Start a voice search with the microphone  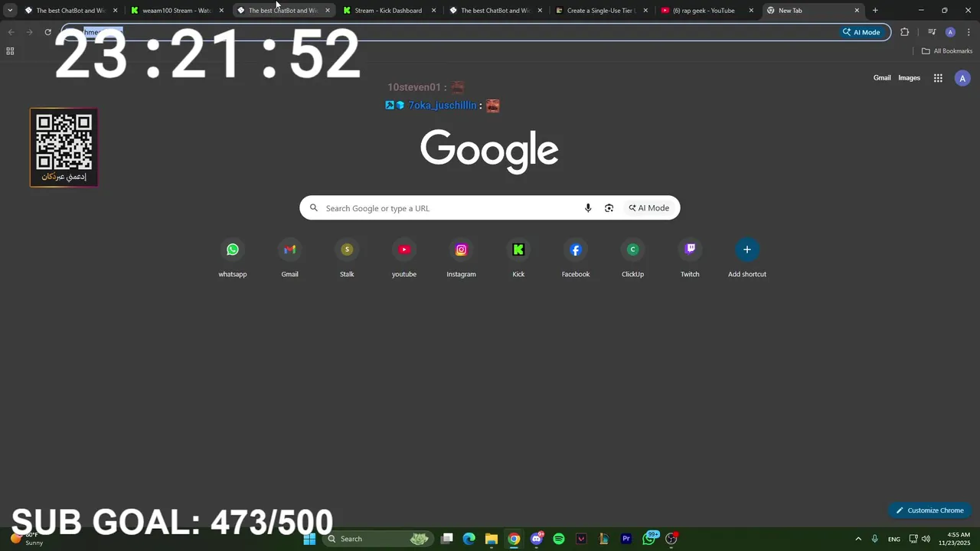tap(588, 208)
